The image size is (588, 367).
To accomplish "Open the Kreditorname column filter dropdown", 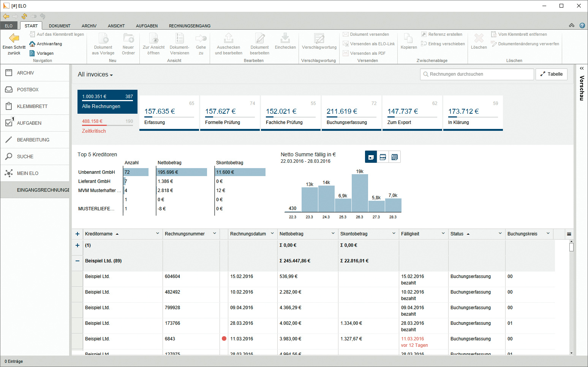I will [158, 234].
